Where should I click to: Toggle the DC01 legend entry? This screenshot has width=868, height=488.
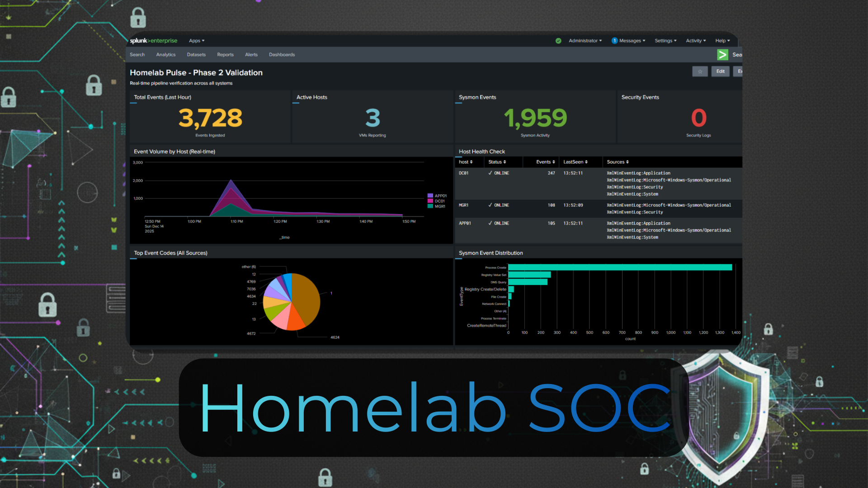coord(438,201)
